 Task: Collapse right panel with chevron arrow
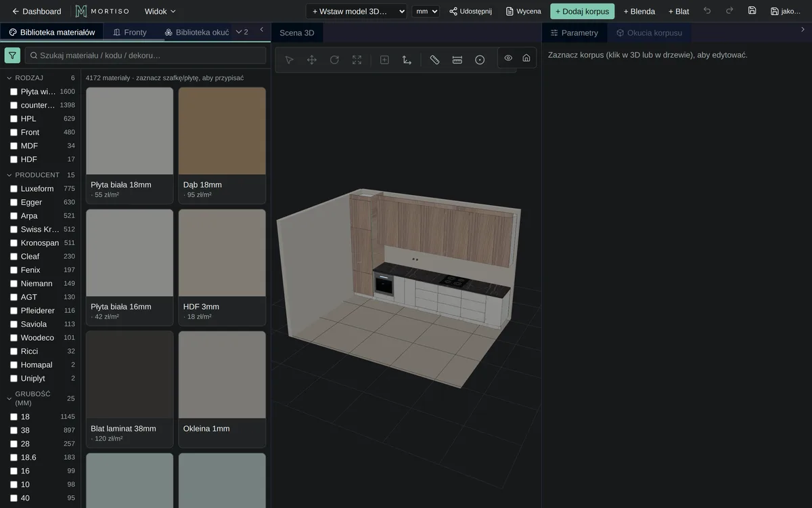point(803,30)
